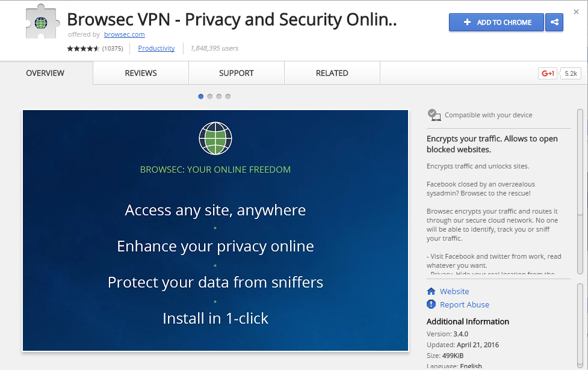Viewport: 588px width, 370px height.
Task: Click the star rating icons
Action: point(83,48)
